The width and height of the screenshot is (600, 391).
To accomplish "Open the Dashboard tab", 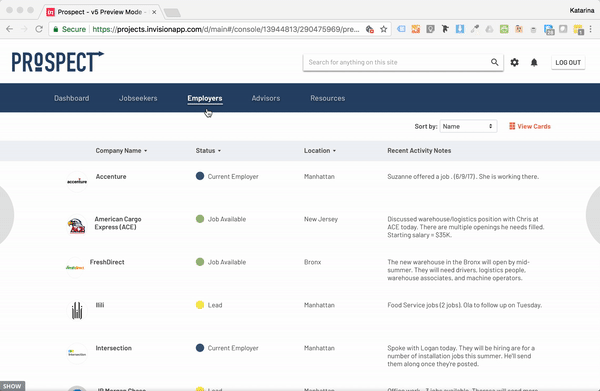I will pyautogui.click(x=72, y=98).
